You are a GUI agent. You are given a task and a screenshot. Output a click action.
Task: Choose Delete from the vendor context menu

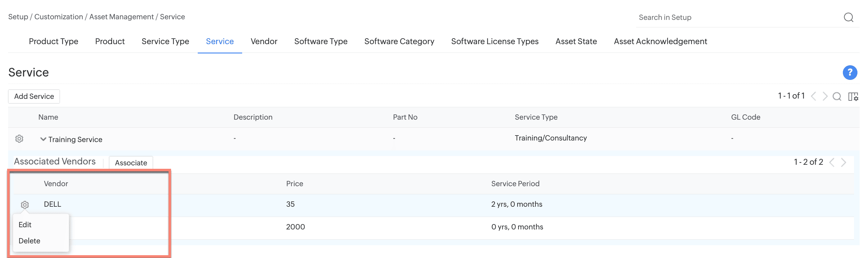click(29, 241)
